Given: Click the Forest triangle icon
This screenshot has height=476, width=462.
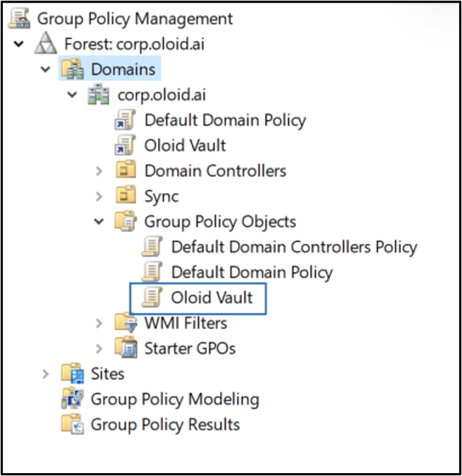Looking at the screenshot, I should coord(45,43).
